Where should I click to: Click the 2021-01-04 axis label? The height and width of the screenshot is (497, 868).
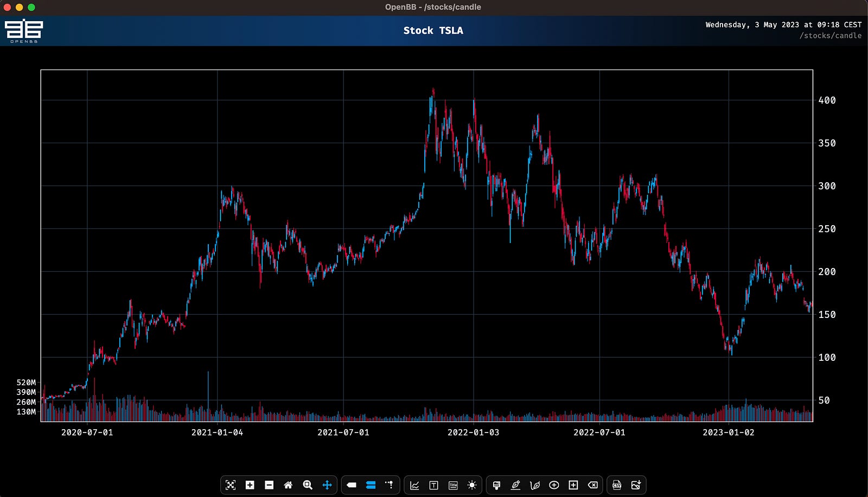pyautogui.click(x=218, y=432)
